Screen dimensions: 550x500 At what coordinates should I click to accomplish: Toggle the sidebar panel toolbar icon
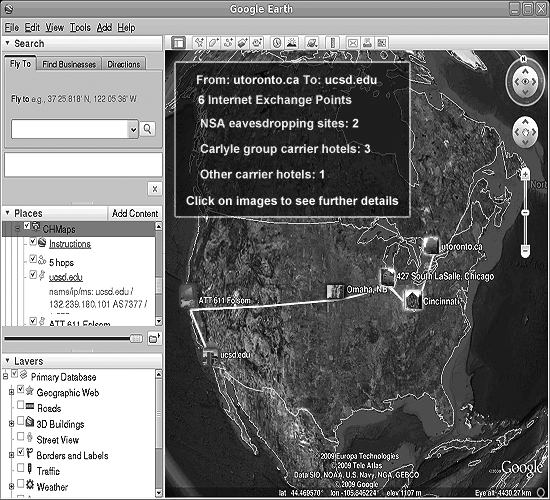(x=179, y=43)
